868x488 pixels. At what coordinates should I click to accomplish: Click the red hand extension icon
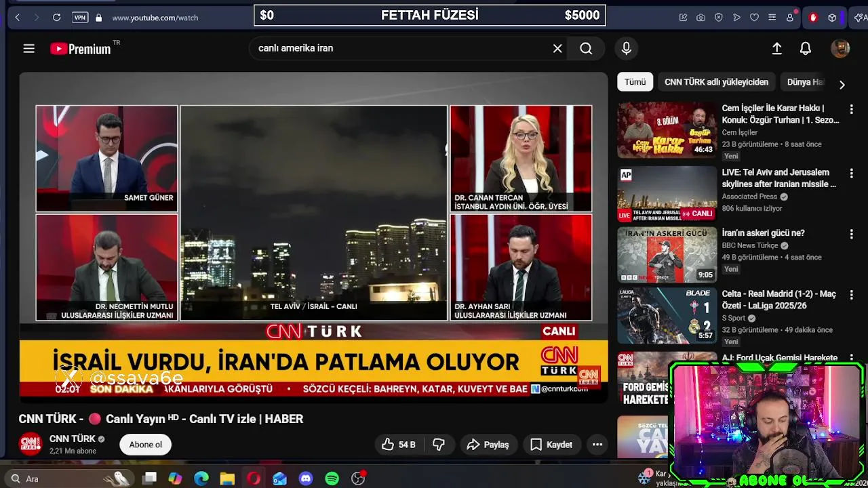click(813, 18)
